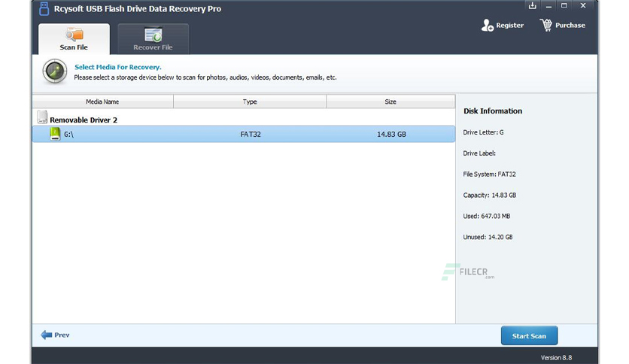629x364 pixels.
Task: Maximize the Rcysoft window
Action: click(564, 5)
